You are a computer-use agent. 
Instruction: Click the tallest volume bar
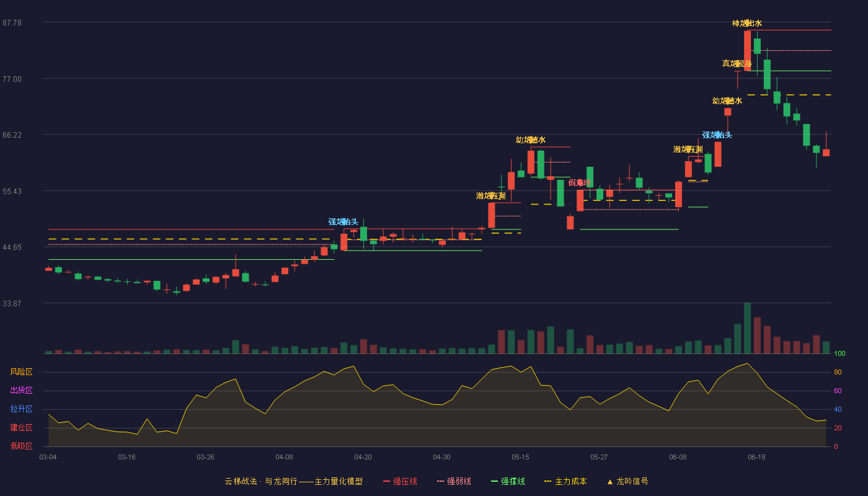(747, 328)
